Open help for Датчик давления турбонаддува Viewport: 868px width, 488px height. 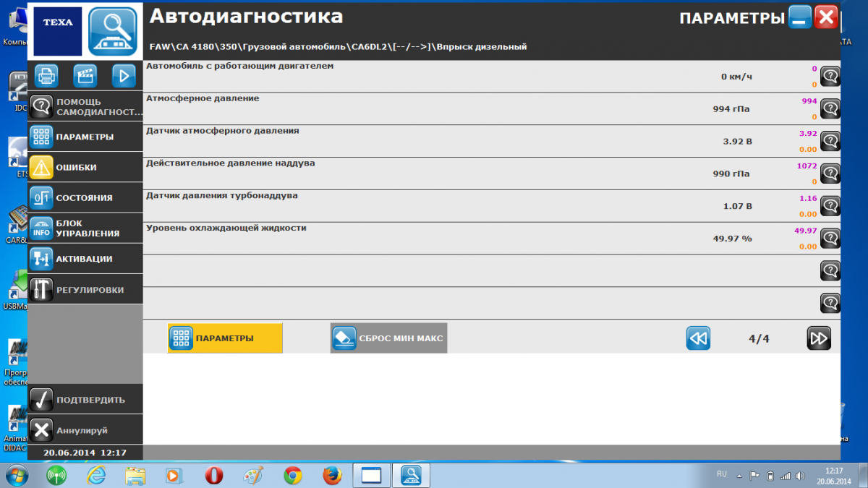tap(830, 206)
